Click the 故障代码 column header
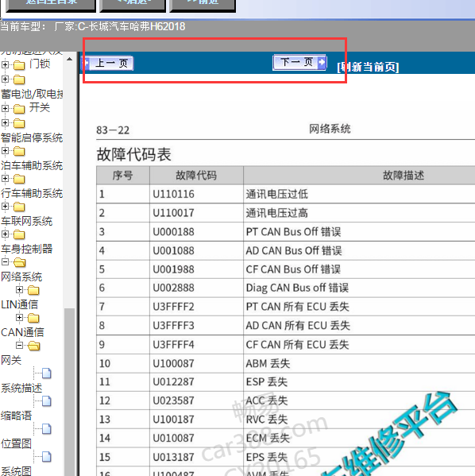This screenshot has width=475, height=476. 196,175
